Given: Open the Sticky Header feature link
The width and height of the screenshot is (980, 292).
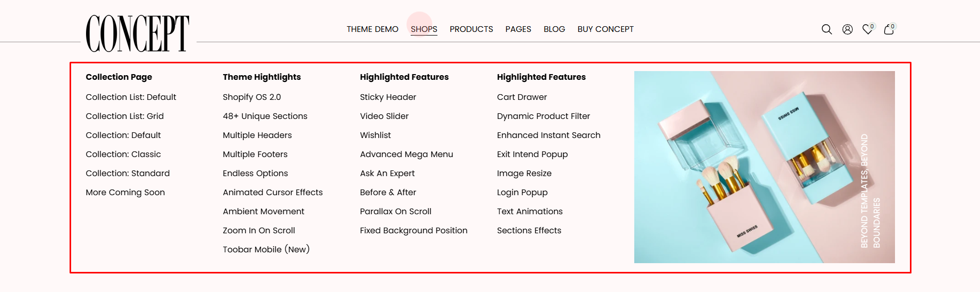Looking at the screenshot, I should (388, 97).
